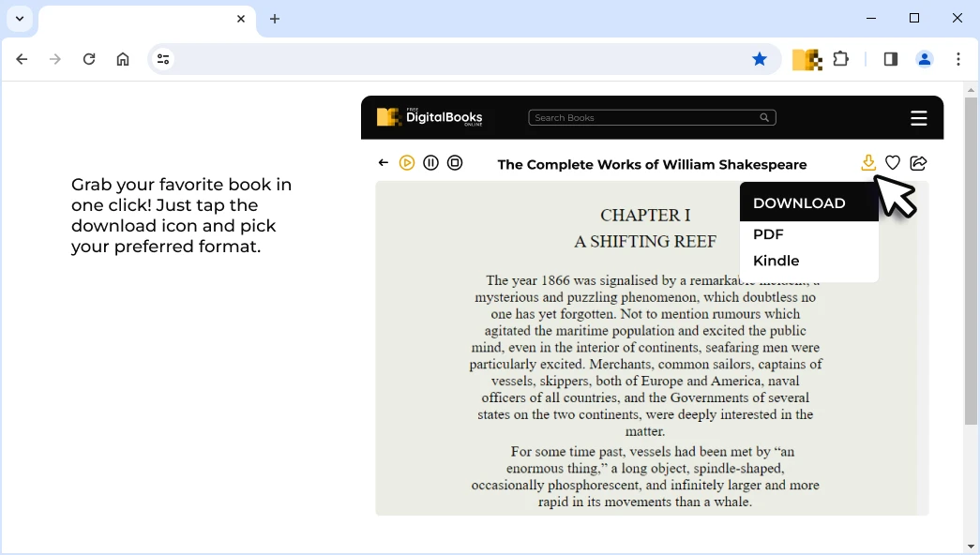
Task: Stop playback using the stop icon
Action: [x=455, y=163]
